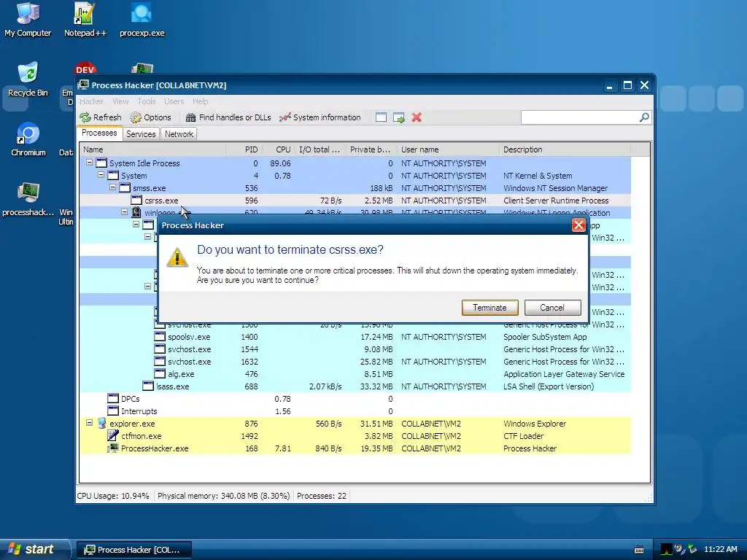Click the dialog warning triangle icon

tap(177, 257)
